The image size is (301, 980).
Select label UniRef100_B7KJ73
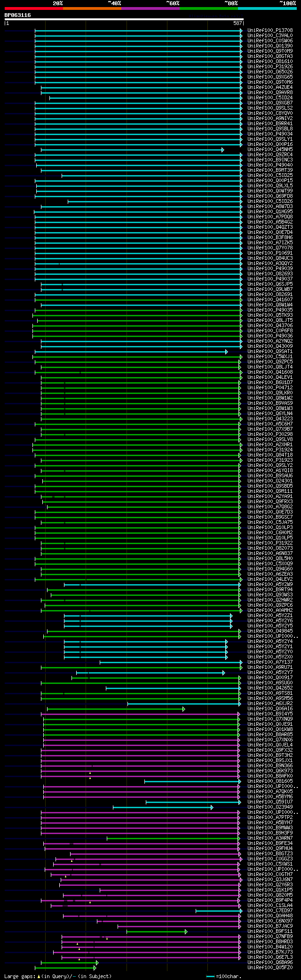(x=270, y=952)
